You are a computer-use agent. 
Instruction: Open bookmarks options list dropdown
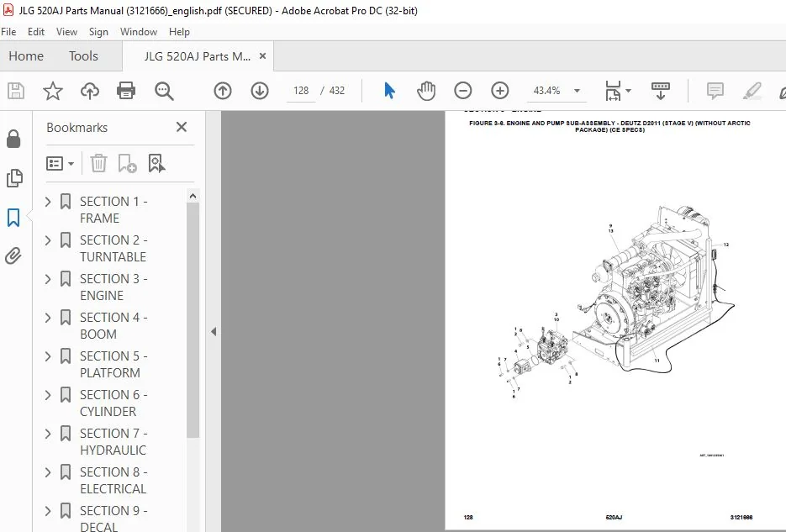point(60,163)
